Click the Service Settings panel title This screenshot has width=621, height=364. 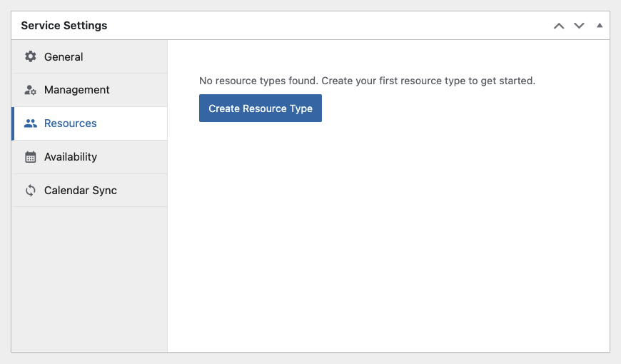pyautogui.click(x=64, y=26)
